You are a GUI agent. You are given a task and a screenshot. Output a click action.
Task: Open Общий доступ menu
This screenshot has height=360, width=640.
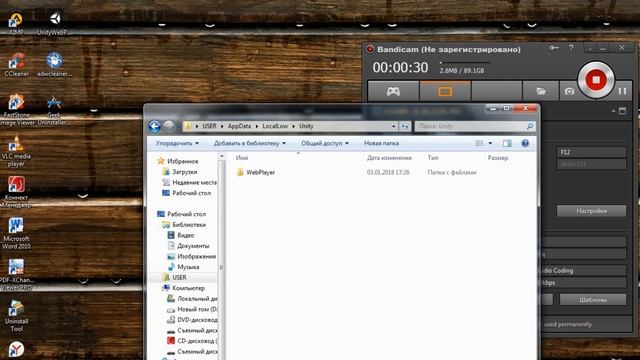(325, 143)
